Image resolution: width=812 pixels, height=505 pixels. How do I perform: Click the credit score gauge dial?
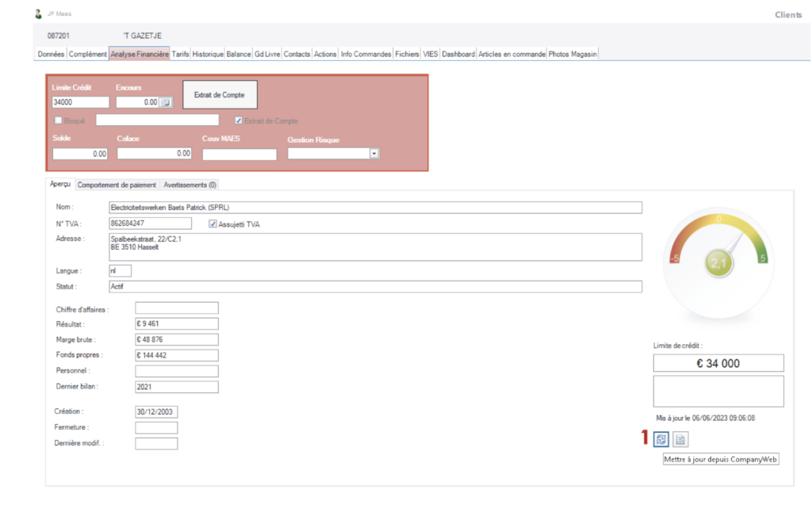click(718, 263)
